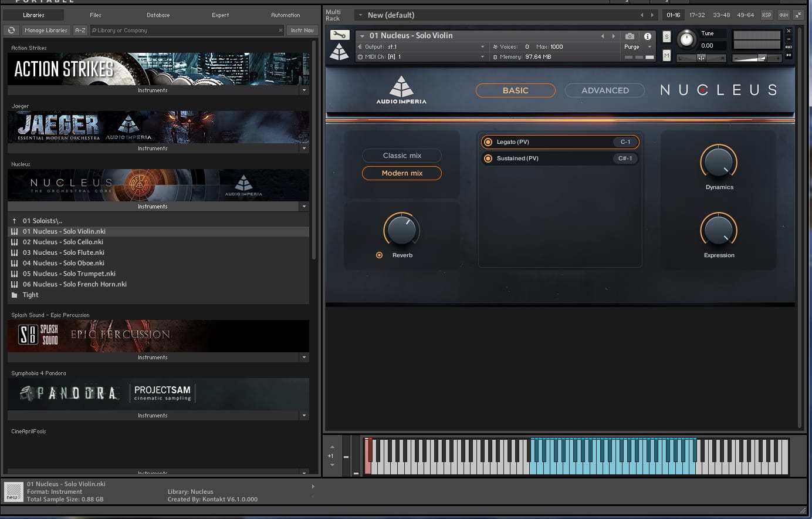This screenshot has height=519, width=812.
Task: Expand the Epic Percussion Instruments dropdown arrow
Action: 304,358
